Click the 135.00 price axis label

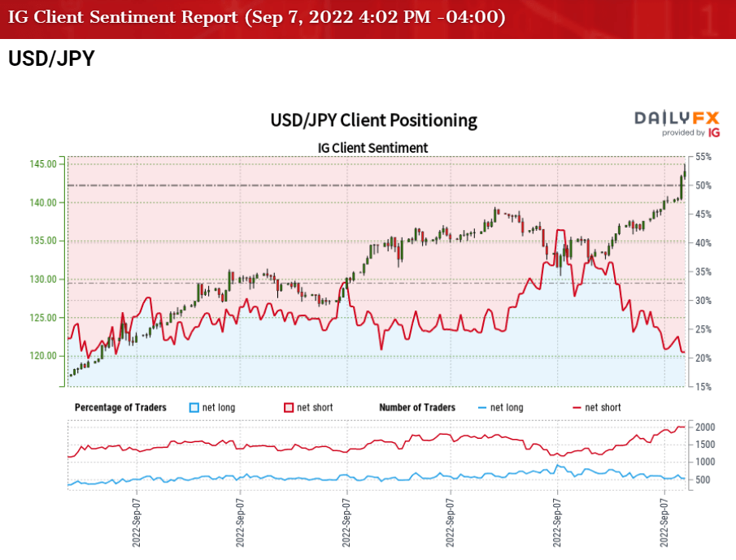(43, 241)
